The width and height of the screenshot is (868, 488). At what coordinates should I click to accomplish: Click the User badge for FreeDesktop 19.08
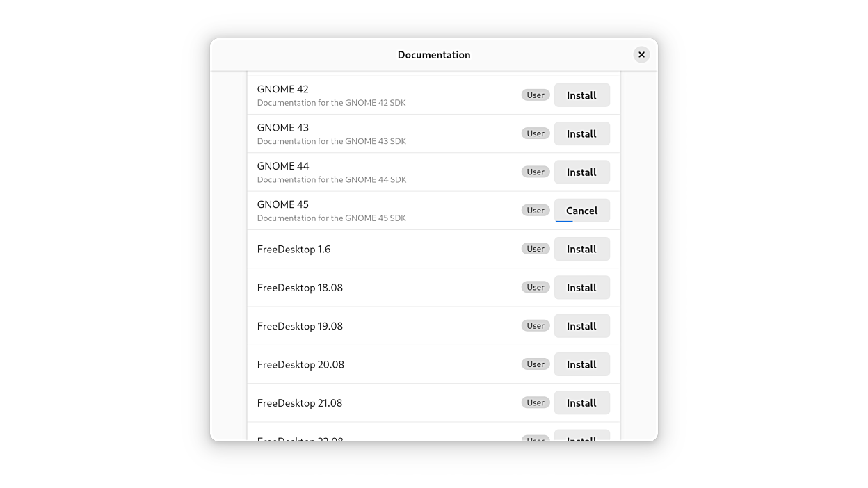(x=536, y=326)
